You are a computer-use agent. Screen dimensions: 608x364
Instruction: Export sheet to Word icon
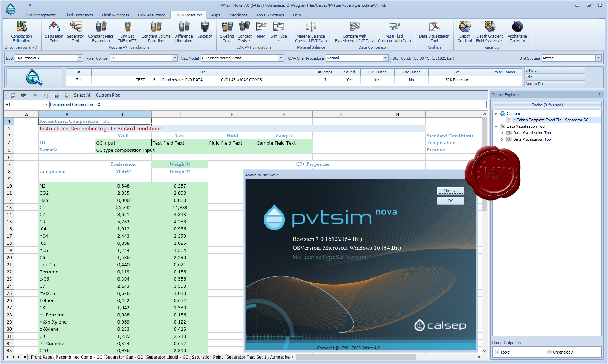click(x=56, y=95)
